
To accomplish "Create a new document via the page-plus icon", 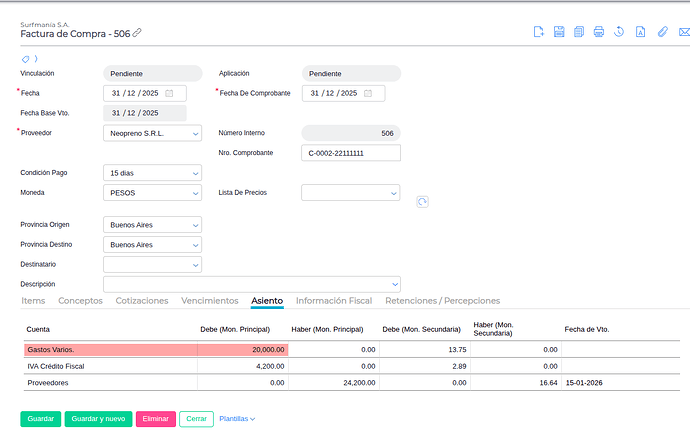I will 539,32.
